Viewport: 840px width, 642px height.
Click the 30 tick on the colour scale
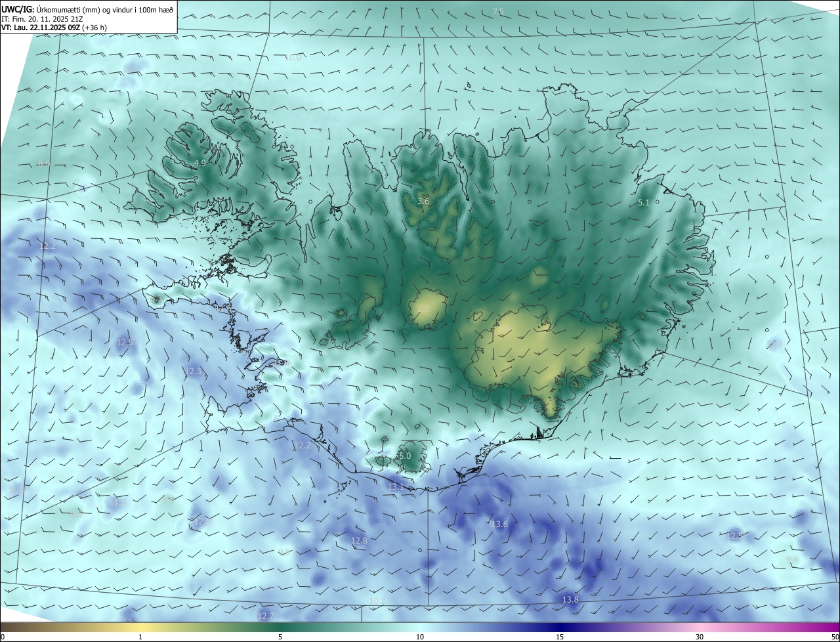pyautogui.click(x=700, y=637)
